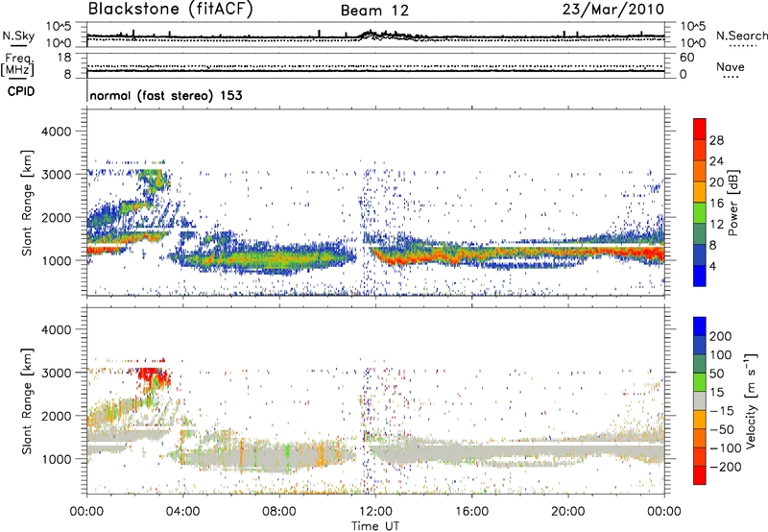
Task: Click the '-15' tick on the velocity colorbar
Action: [x=721, y=411]
